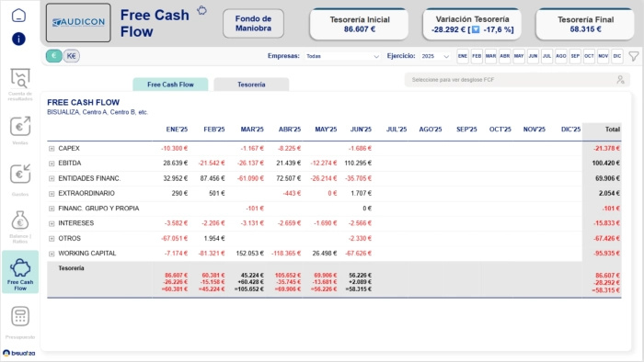Switch to the Free Cash Flow tab
Screen dimensions: 644x362
click(x=170, y=85)
